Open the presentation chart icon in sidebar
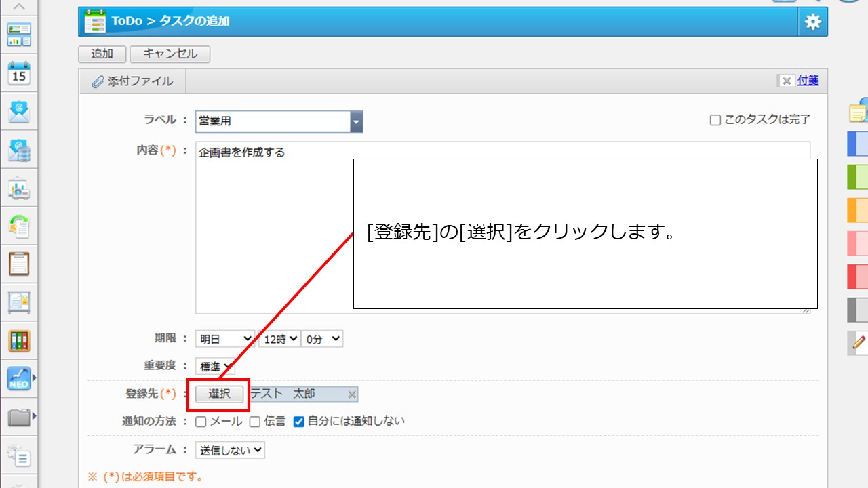Screen dimensions: 868x488 coord(19,188)
